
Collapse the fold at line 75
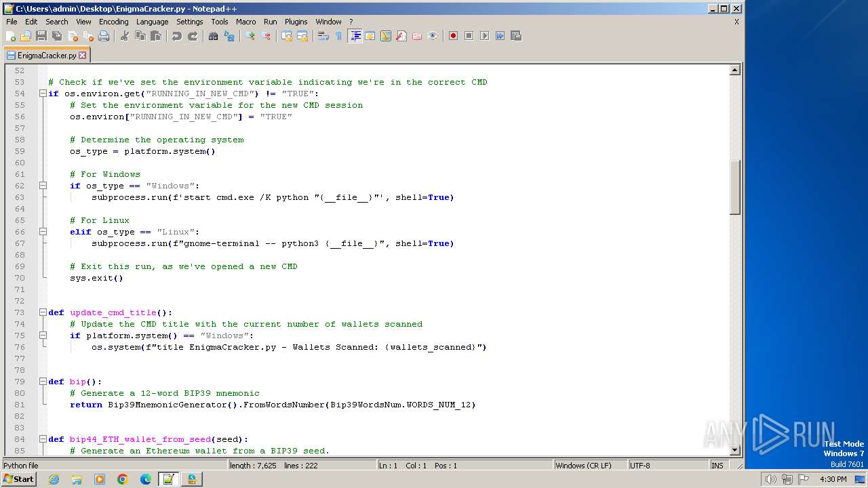click(43, 335)
